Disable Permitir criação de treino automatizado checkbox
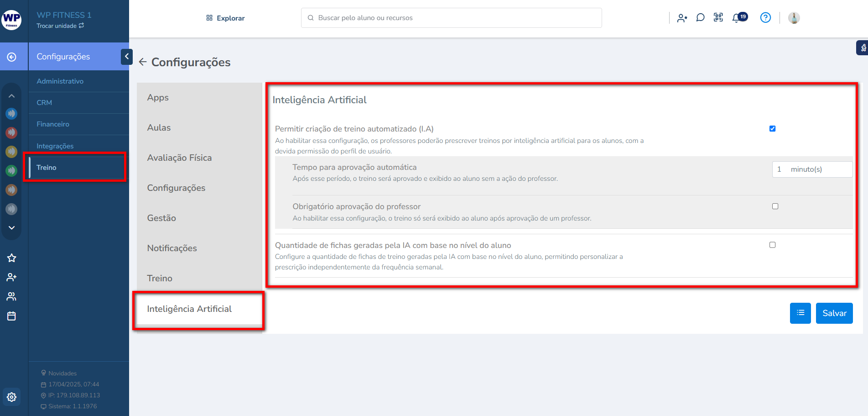Screen dimensions: 868x416 click(772, 129)
